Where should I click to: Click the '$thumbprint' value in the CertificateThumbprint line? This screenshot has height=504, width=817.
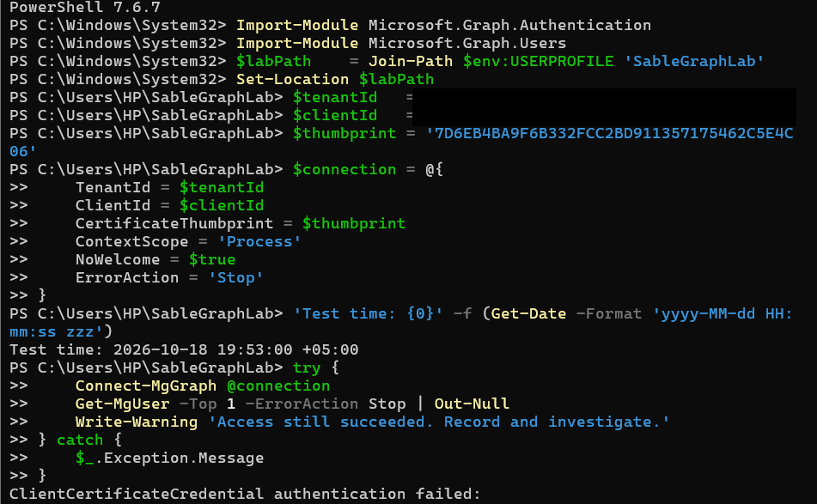354,223
